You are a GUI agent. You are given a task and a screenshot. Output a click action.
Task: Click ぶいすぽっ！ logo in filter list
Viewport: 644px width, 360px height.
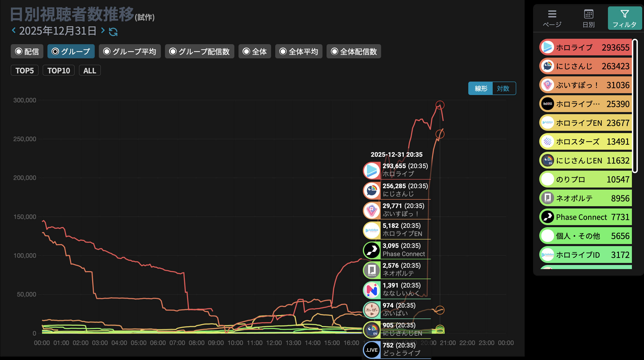(x=547, y=85)
